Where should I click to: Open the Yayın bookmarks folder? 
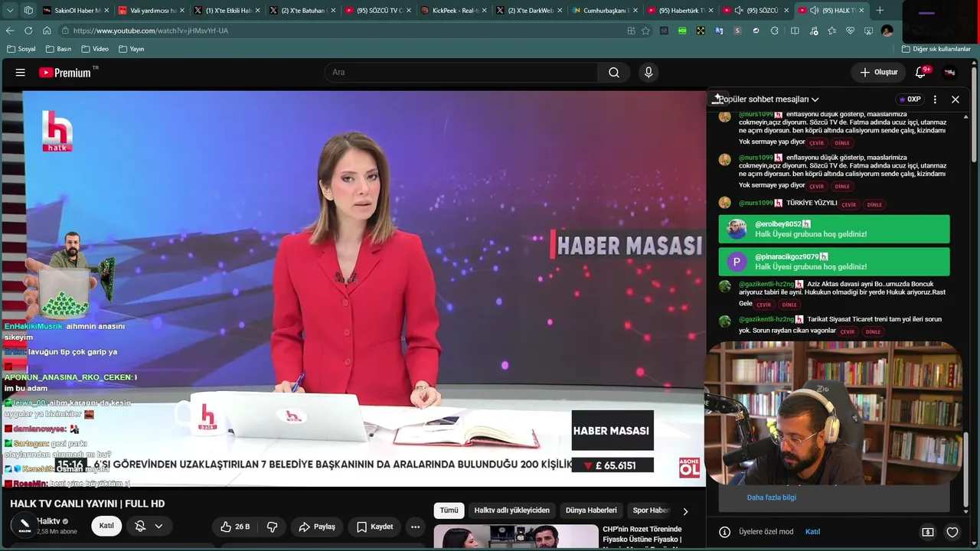point(132,49)
